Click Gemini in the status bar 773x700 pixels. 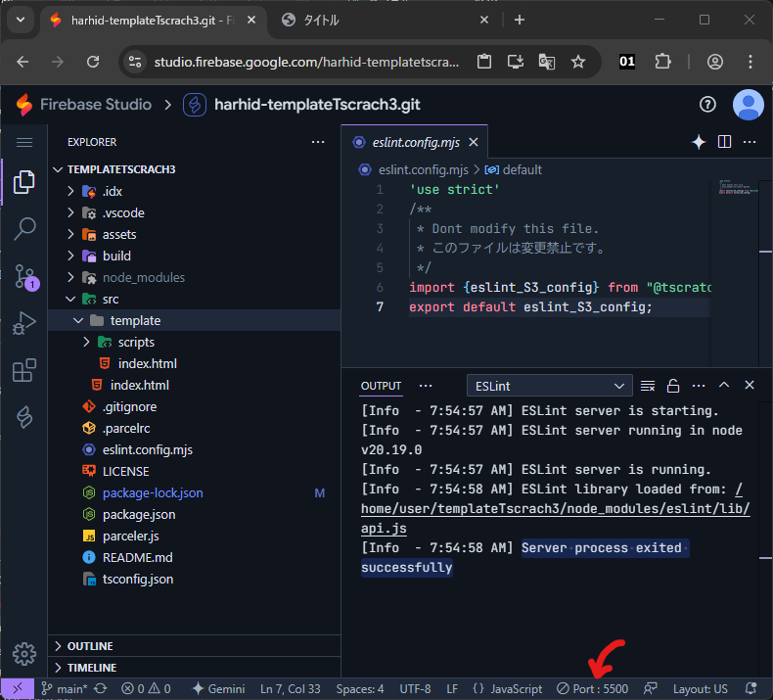pos(218,688)
